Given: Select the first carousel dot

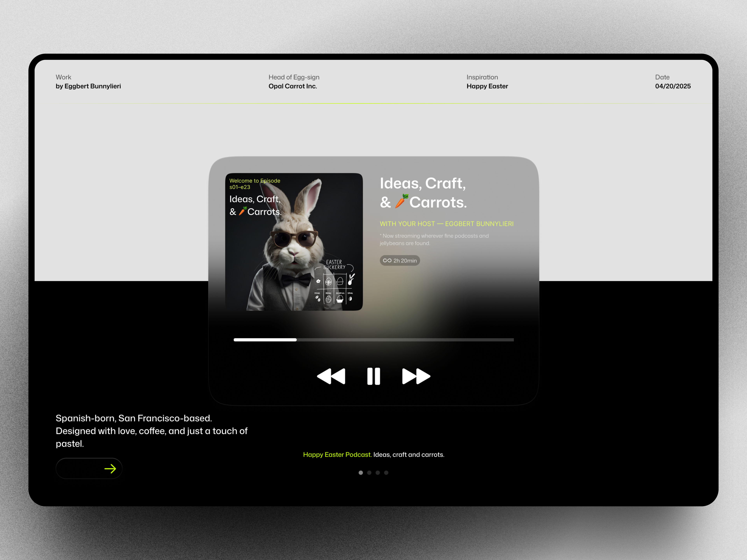Looking at the screenshot, I should 361,472.
